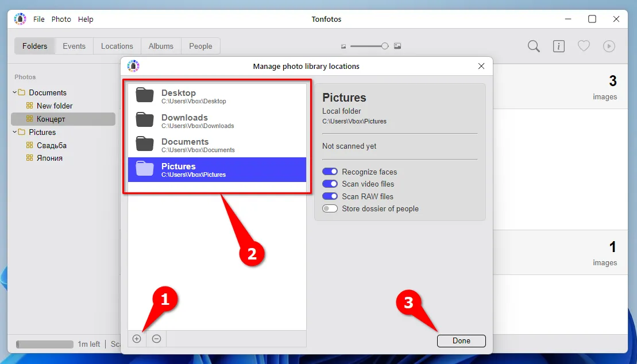The width and height of the screenshot is (637, 364).
Task: Select the Desktop folder icon in the list
Action: (x=145, y=95)
